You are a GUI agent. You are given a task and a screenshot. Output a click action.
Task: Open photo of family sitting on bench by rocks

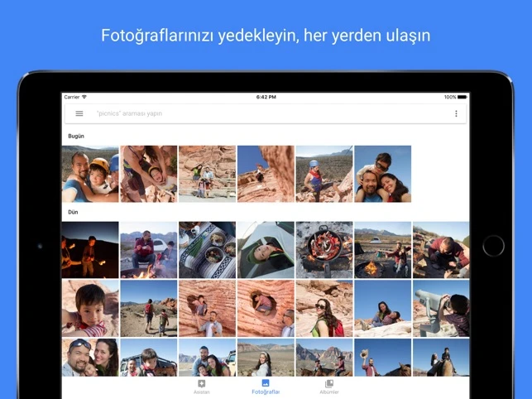point(208,174)
